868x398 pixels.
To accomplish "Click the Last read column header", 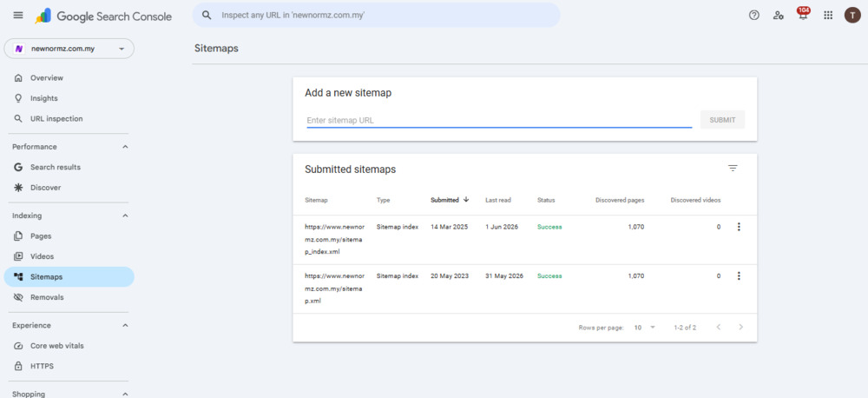I will pyautogui.click(x=498, y=200).
